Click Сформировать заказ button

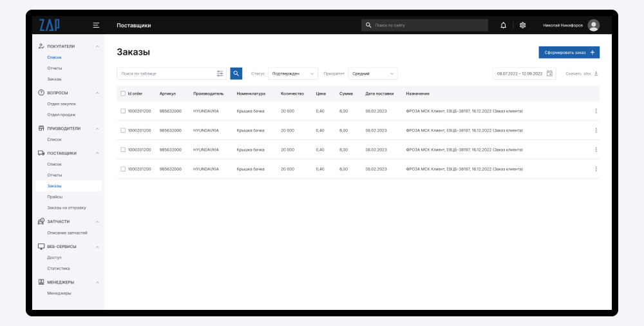click(569, 53)
